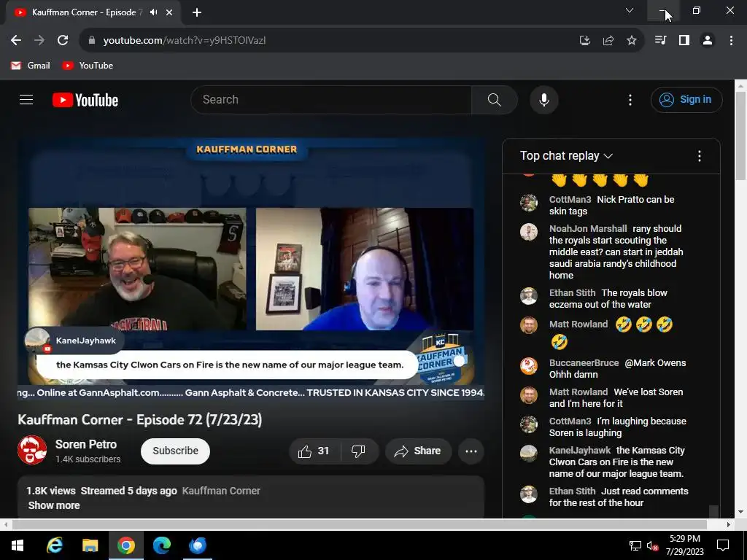Image resolution: width=747 pixels, height=560 pixels.
Task: Mute the tab via the speaker icon
Action: 153,12
